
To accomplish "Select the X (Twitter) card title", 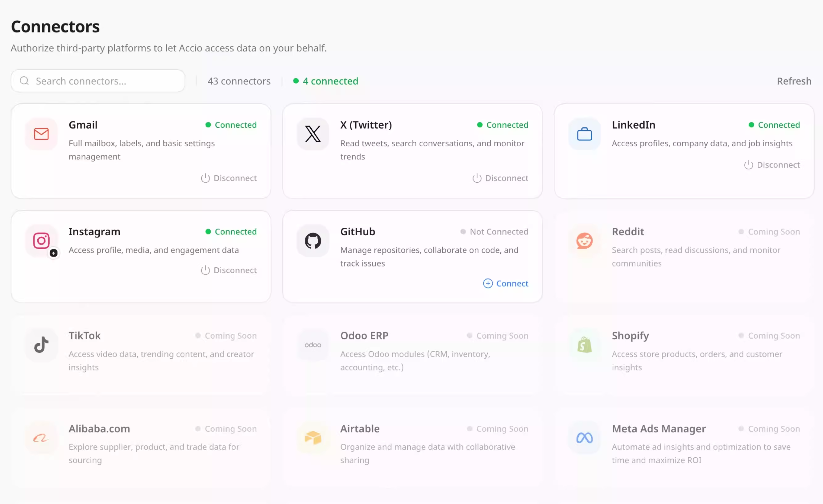I will 366,125.
